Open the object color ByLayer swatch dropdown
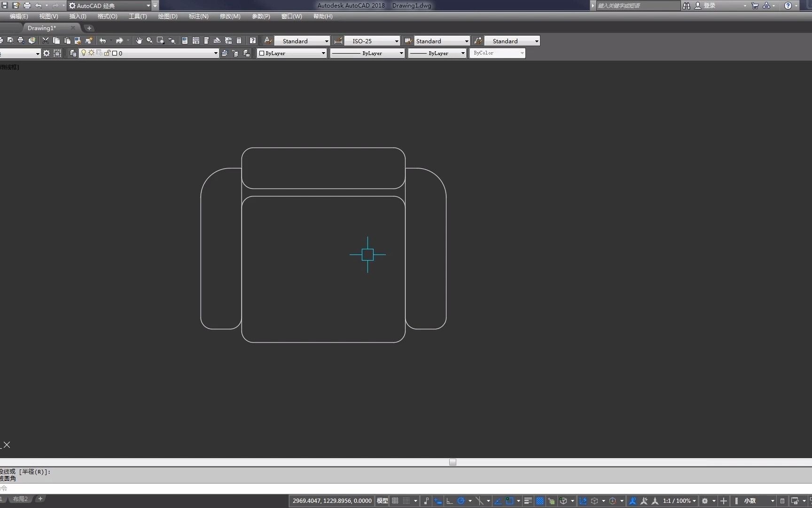812x508 pixels. (292, 53)
